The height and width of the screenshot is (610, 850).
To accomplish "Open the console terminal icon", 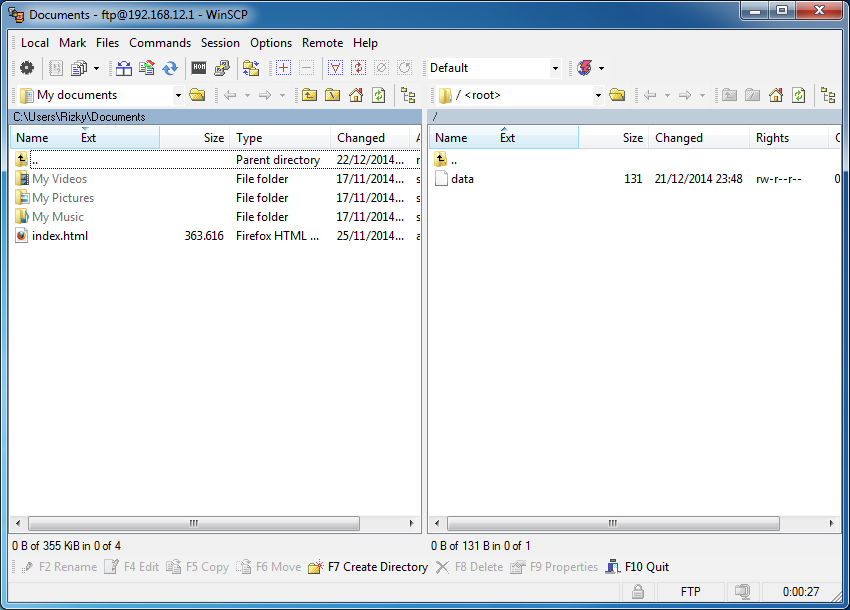I will pyautogui.click(x=199, y=68).
